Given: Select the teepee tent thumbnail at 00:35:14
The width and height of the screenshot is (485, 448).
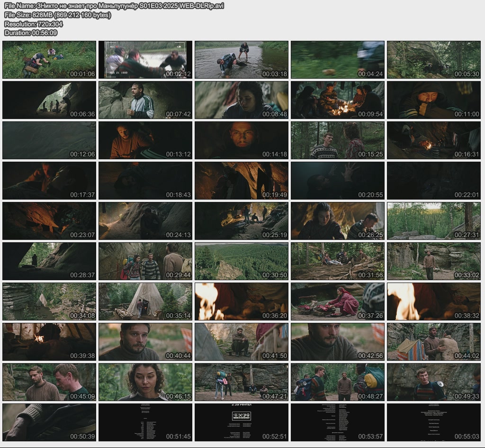Looking at the screenshot, I should point(145,302).
